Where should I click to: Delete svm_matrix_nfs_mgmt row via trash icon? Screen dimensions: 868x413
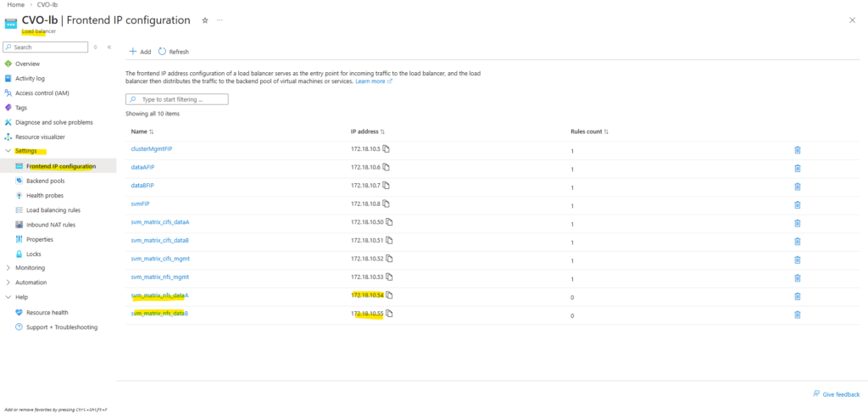coord(797,278)
